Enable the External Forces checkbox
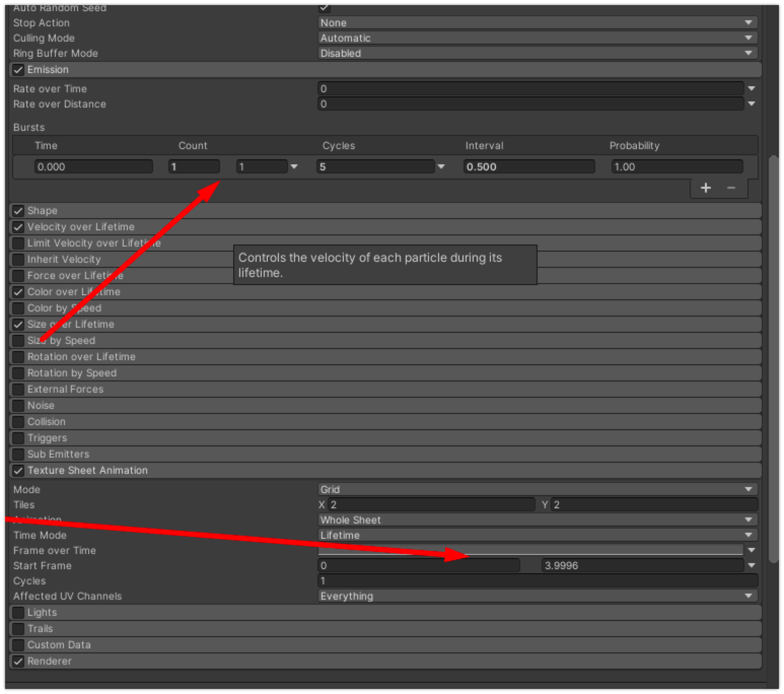This screenshot has height=694, width=784. (18, 390)
